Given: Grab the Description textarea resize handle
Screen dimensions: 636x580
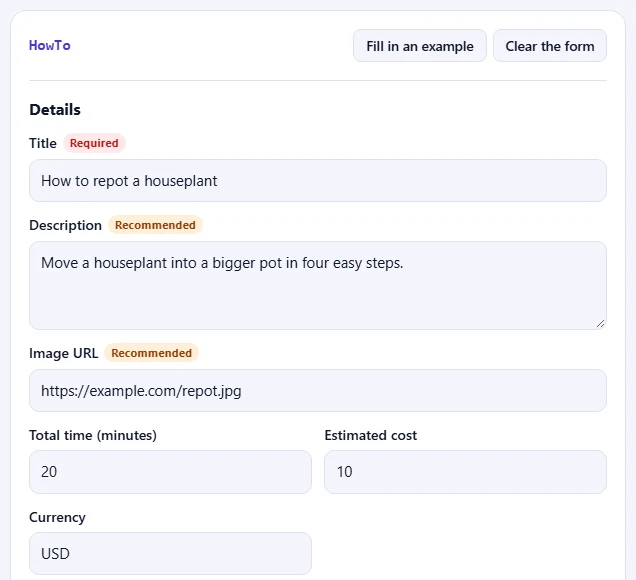Looking at the screenshot, I should pyautogui.click(x=600, y=323).
